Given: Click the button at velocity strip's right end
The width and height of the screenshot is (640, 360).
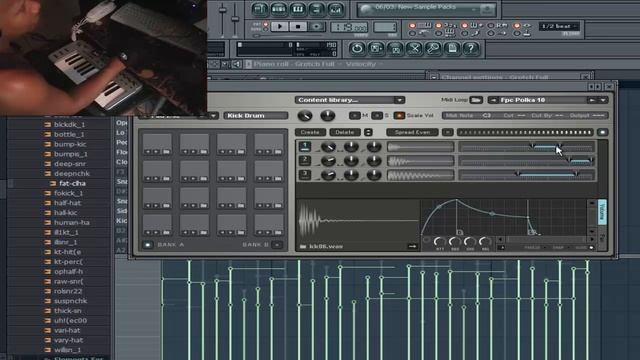Looking at the screenshot, I should click(602, 132).
